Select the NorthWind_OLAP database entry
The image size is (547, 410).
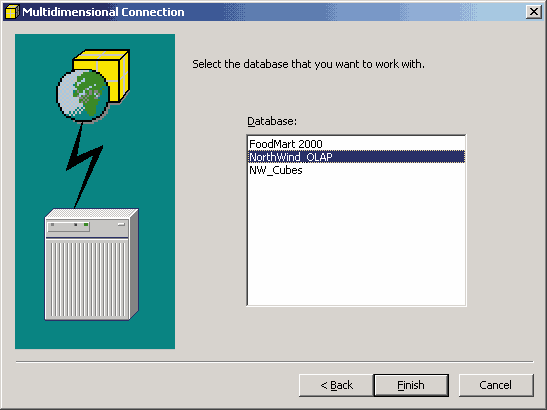click(x=356, y=157)
